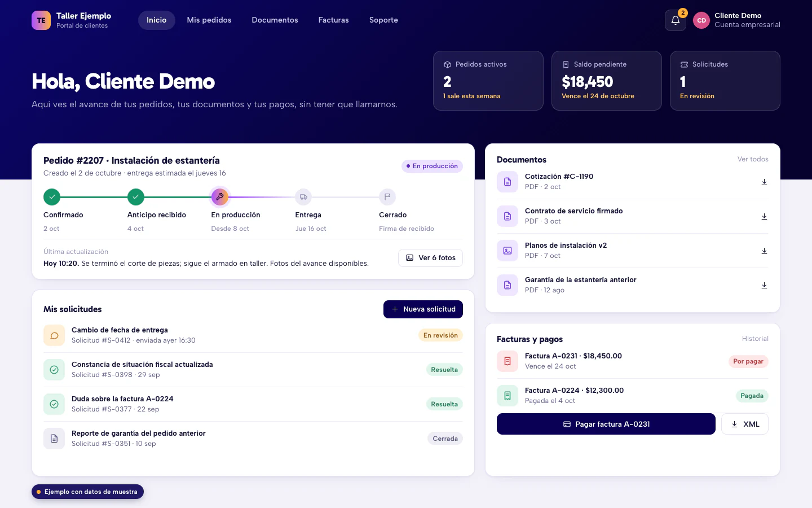Download the Cotización #C-1190 document

(764, 182)
